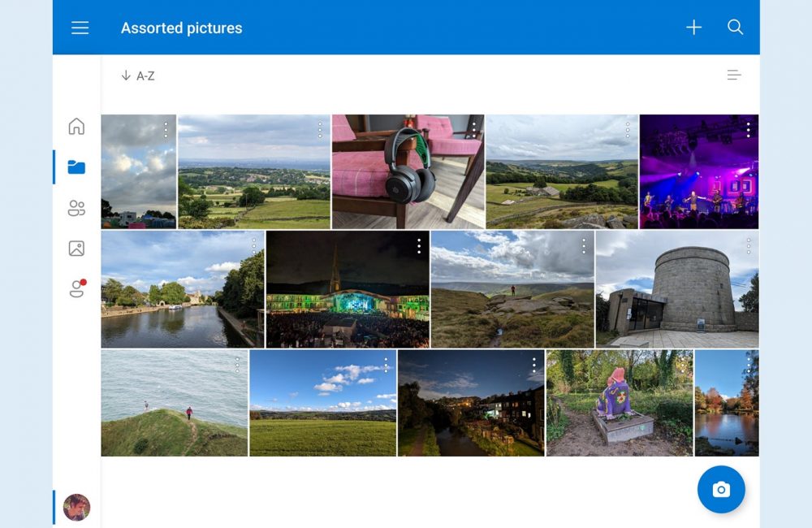Open search with the magnifier icon
812x528 pixels.
tap(735, 28)
